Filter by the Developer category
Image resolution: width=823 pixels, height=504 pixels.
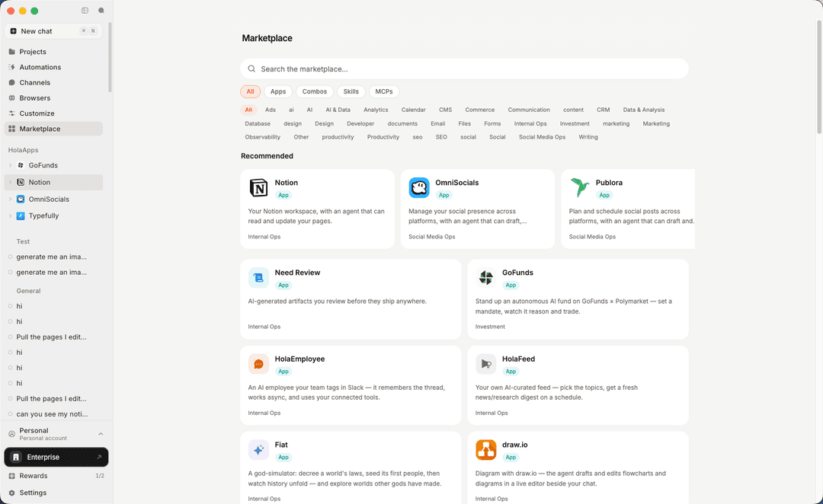click(360, 124)
